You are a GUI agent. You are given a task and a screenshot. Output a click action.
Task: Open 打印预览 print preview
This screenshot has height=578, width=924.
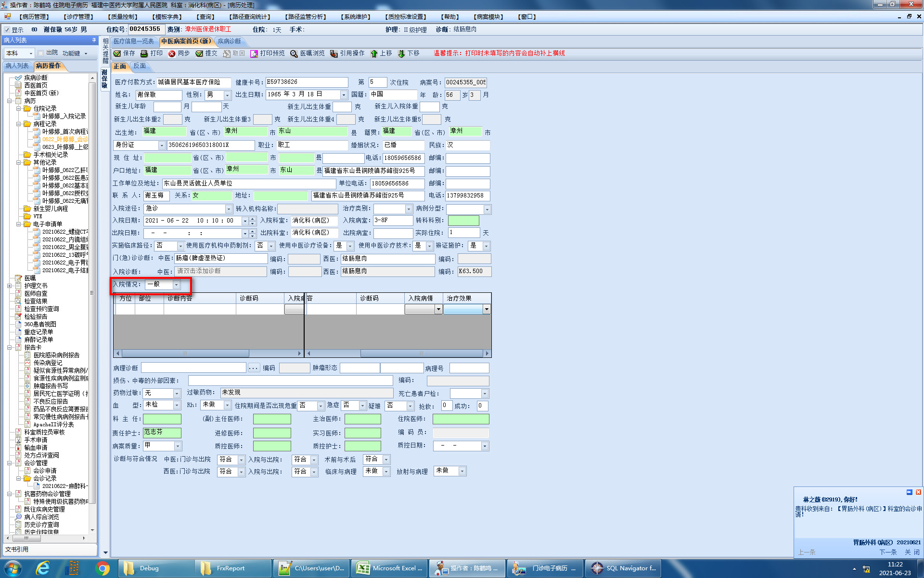pos(254,53)
